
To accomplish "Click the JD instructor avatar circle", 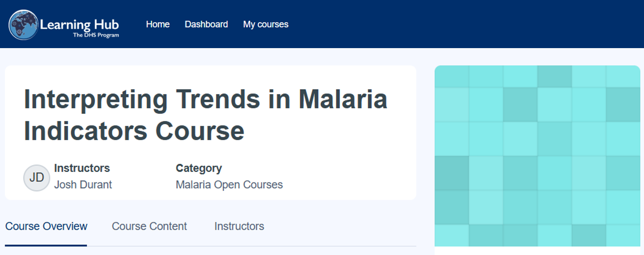I will click(37, 178).
